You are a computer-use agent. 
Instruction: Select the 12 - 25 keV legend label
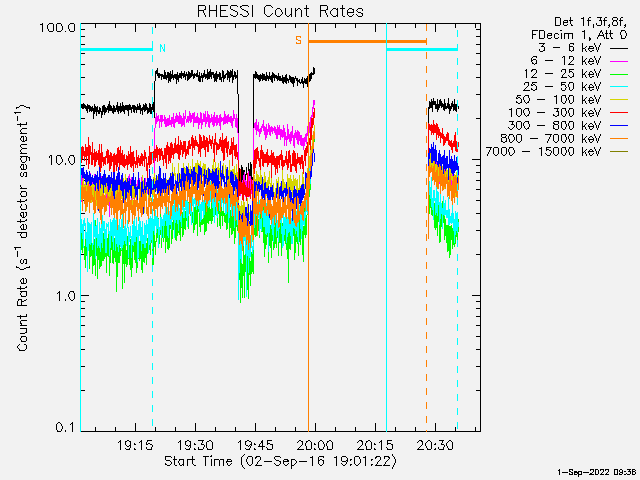(x=562, y=74)
